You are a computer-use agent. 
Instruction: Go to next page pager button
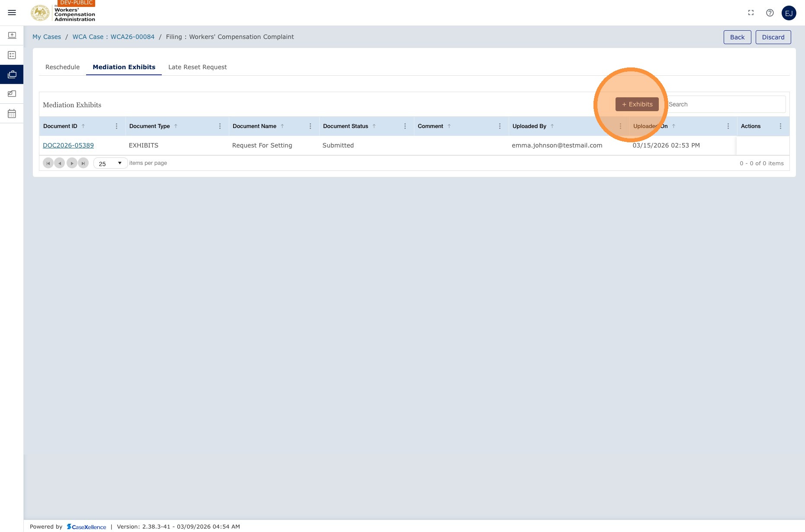point(72,163)
